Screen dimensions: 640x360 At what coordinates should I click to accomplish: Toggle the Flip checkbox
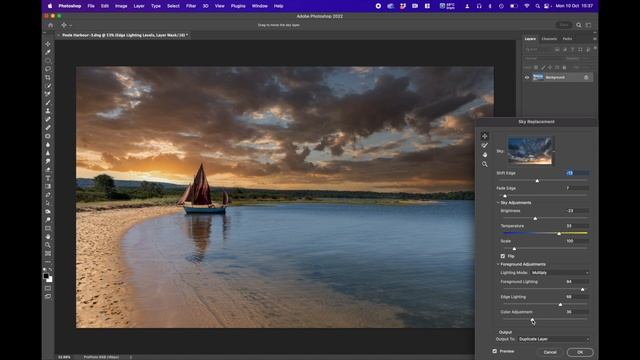pos(503,256)
